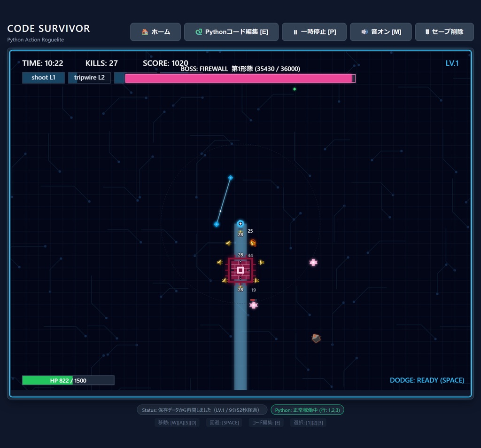Click the green player HP bar
The image size is (481, 448).
(68, 380)
